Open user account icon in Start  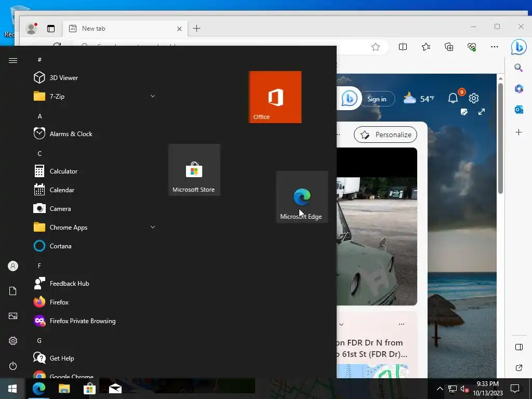point(13,266)
